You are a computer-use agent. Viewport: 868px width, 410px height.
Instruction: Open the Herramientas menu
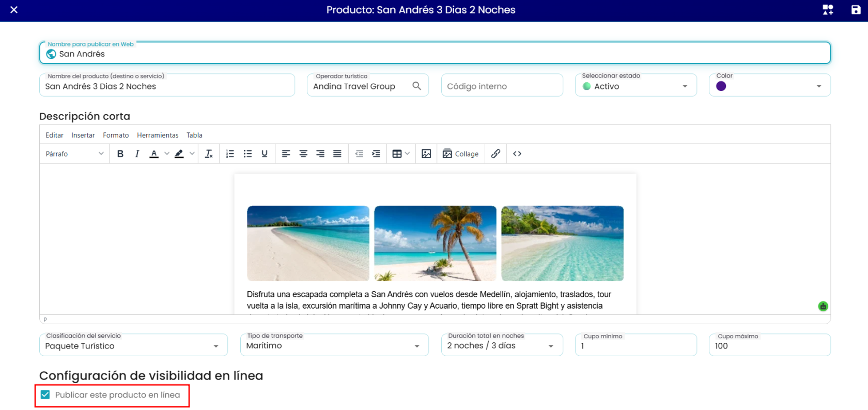pyautogui.click(x=158, y=135)
